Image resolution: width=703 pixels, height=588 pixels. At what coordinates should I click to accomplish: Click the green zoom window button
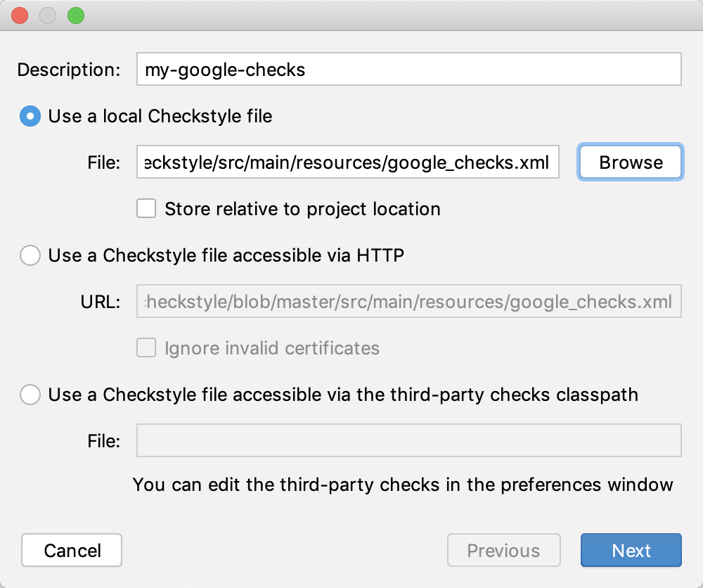(x=75, y=15)
